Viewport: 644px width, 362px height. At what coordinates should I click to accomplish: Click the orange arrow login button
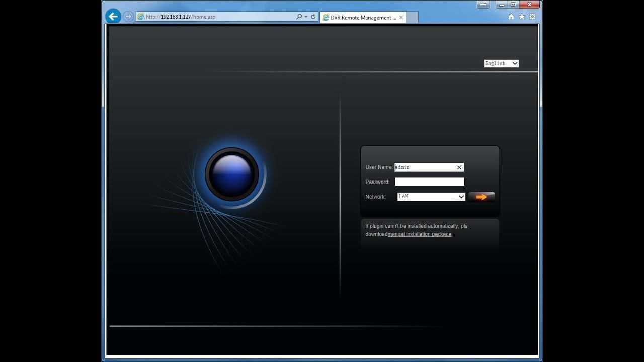[481, 197]
